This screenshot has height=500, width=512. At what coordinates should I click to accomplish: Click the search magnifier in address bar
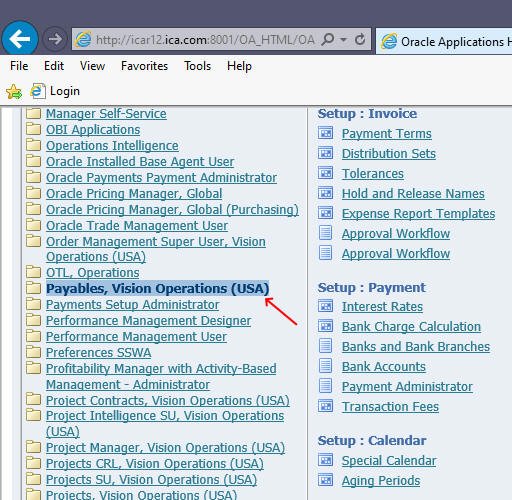click(328, 39)
